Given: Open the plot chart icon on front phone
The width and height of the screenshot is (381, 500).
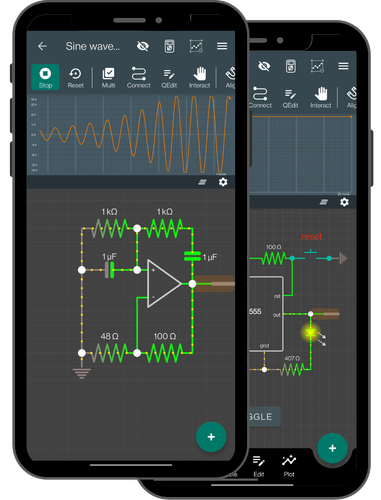Looking at the screenshot, I should coord(196,46).
